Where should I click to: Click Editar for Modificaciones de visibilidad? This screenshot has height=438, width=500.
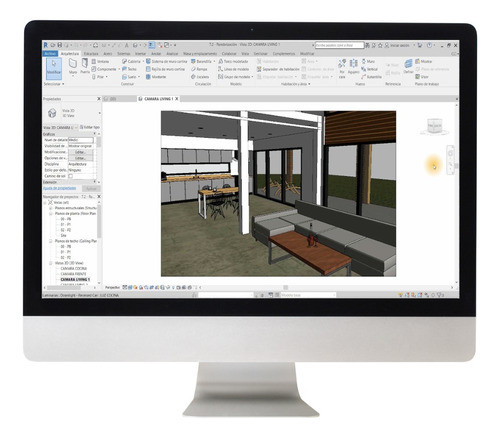(x=80, y=152)
